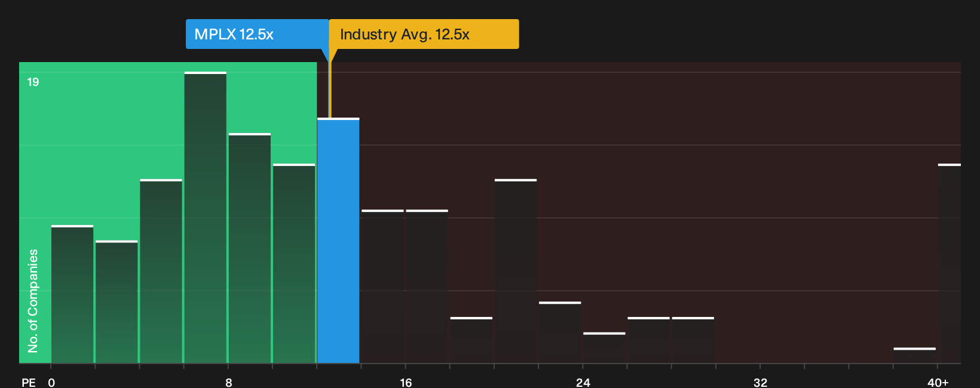Click the 'No. of Companies' axis label
Image resolution: width=980 pixels, height=388 pixels.
coord(33,300)
